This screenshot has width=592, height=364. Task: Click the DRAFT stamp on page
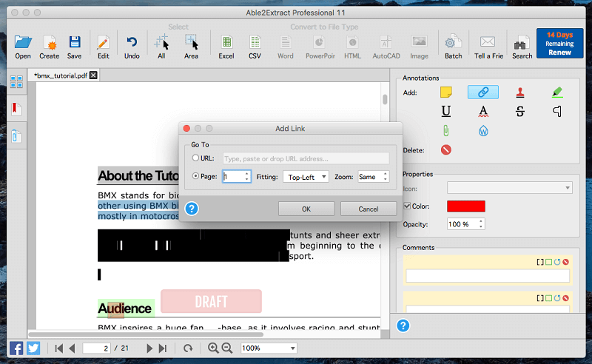(211, 301)
